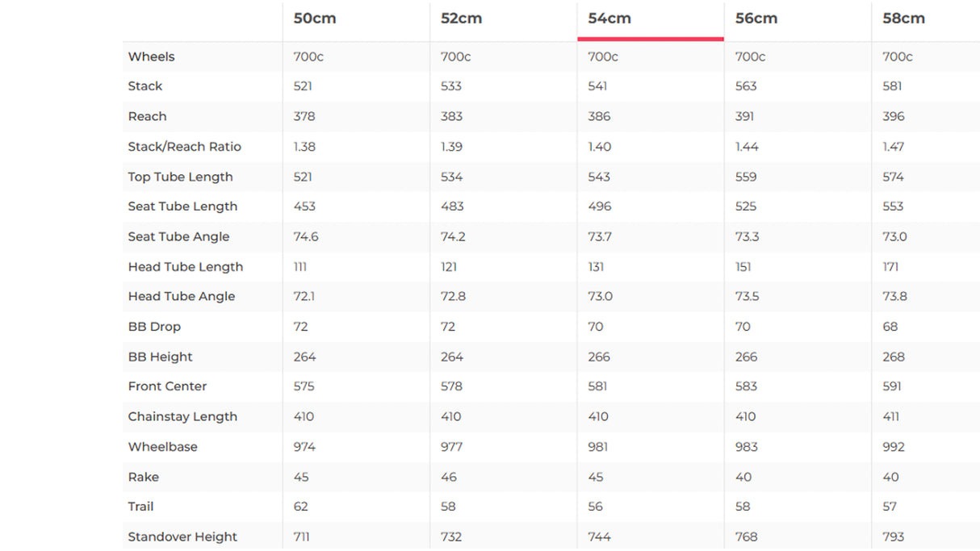The height and width of the screenshot is (551, 980).
Task: Click the 50cm Seat Tube Angle 74.6
Action: click(306, 236)
